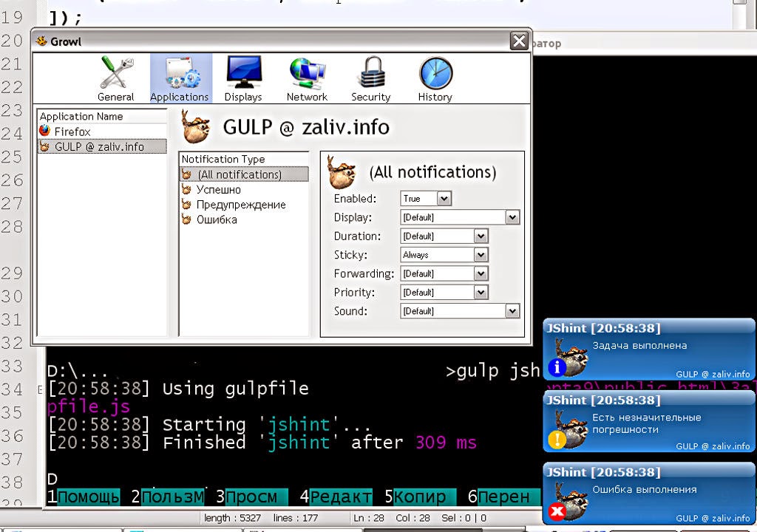Click the Есть незначительные погрешности notification
Viewport: 757px width, 532px height.
pos(648,421)
